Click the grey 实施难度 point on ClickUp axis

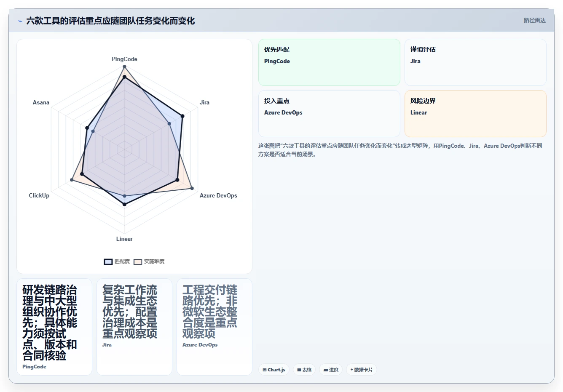(x=72, y=180)
